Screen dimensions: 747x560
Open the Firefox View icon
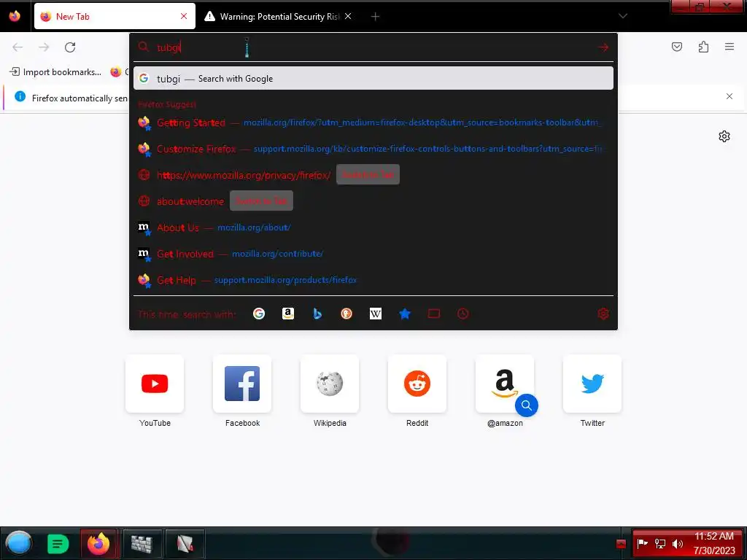tap(15, 16)
